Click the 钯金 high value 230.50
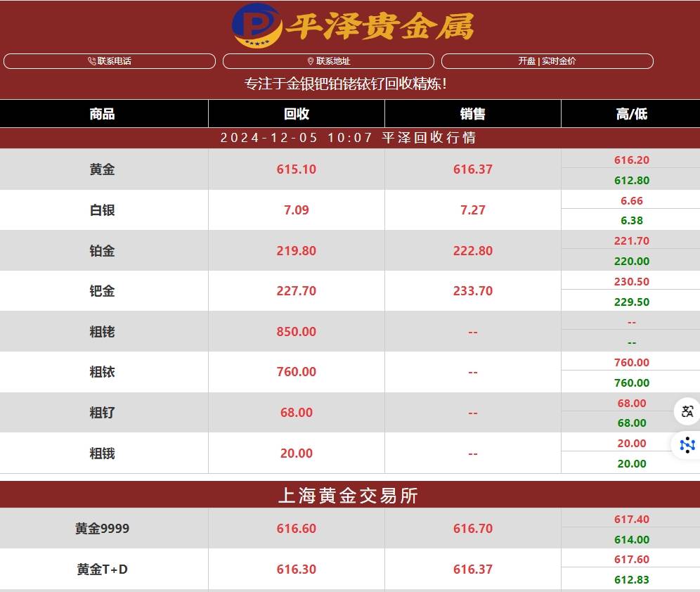The image size is (700, 592). (632, 282)
